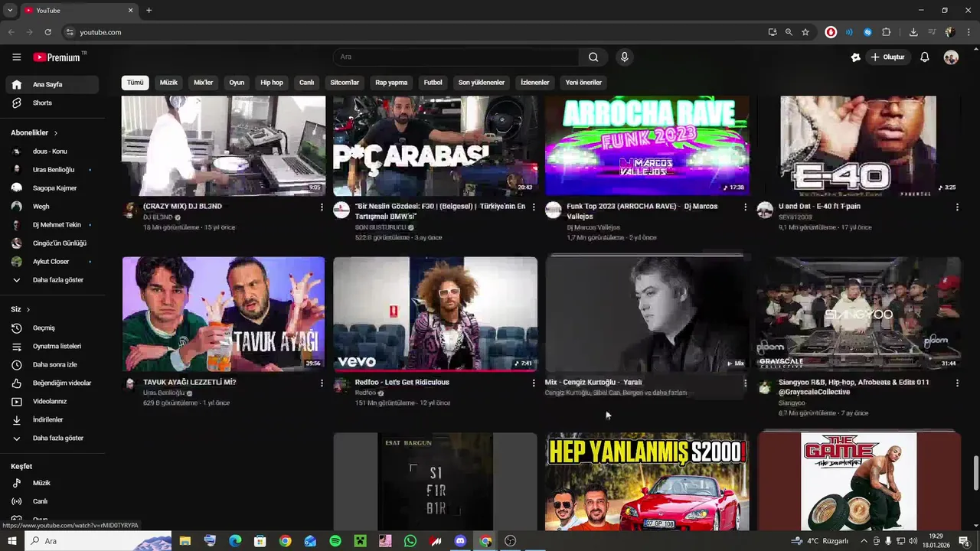Select the Hip hop filter chip
980x551 pixels.
tap(272, 83)
